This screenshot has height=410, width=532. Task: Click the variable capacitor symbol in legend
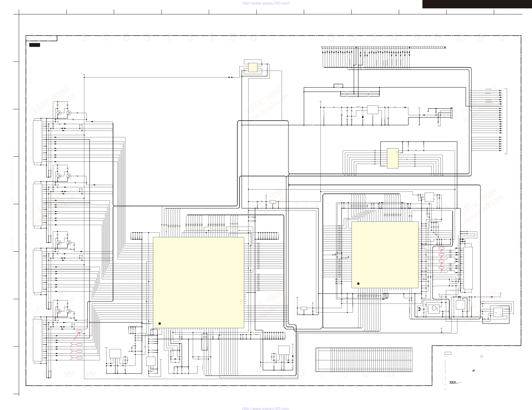pyautogui.click(x=474, y=371)
